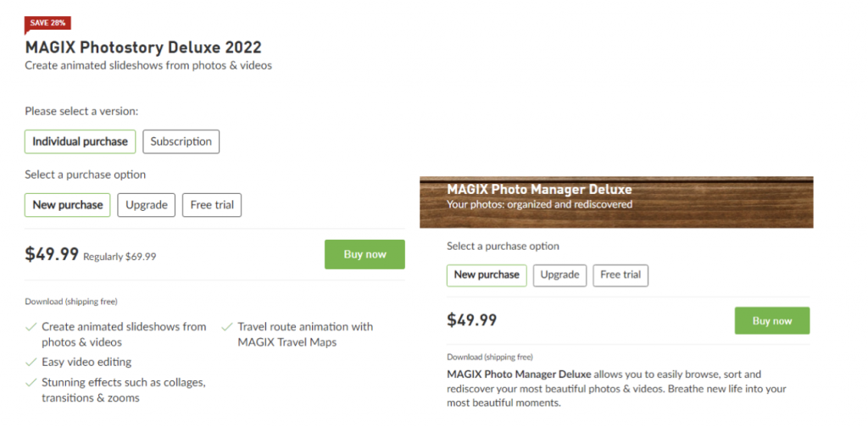This screenshot has width=868, height=427.
Task: Choose Upgrade option for Photostory Deluxe
Action: (x=147, y=205)
